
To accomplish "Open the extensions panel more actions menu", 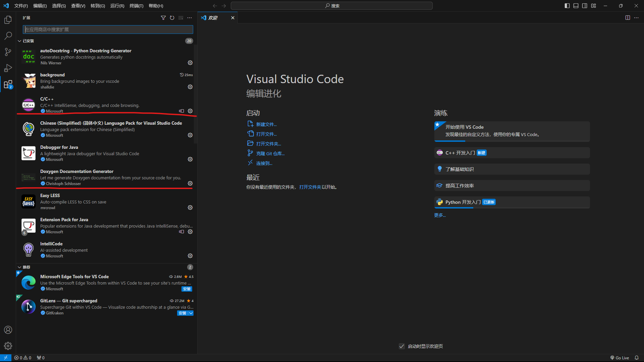I will (x=190, y=18).
